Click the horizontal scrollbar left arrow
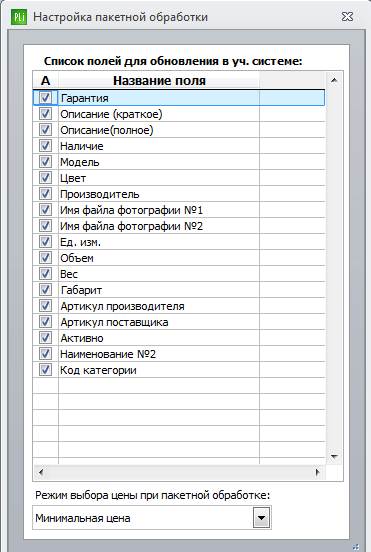 click(41, 472)
